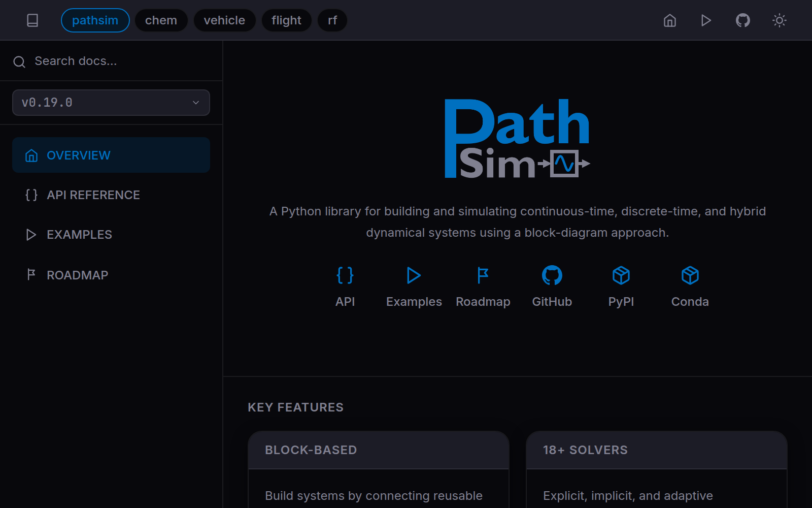Select the PyPI package icon

621,275
